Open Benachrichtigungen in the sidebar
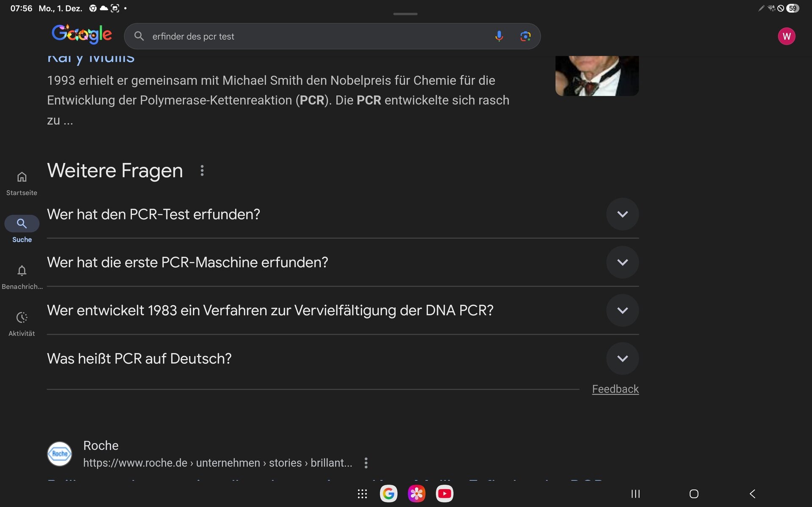Viewport: 812px width, 507px height. tap(22, 277)
